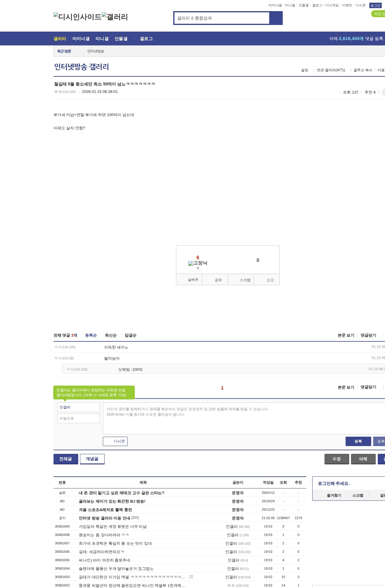Click the 고정닉 image under upvote count 6
This screenshot has height=588, width=385.
198,263
